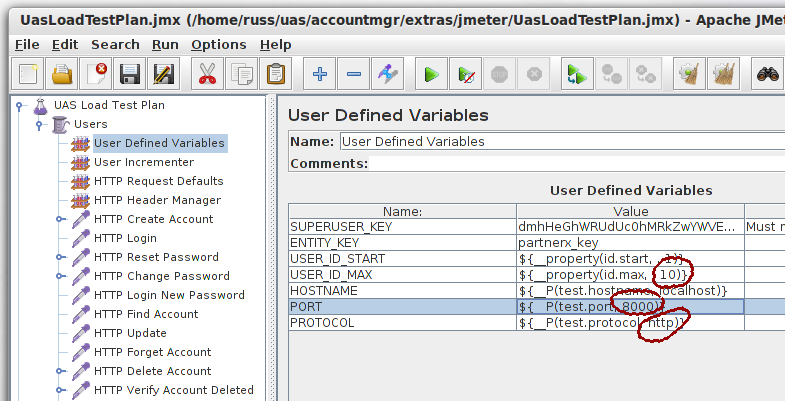Select the Users thread group
This screenshot has width=785, height=401.
click(91, 124)
